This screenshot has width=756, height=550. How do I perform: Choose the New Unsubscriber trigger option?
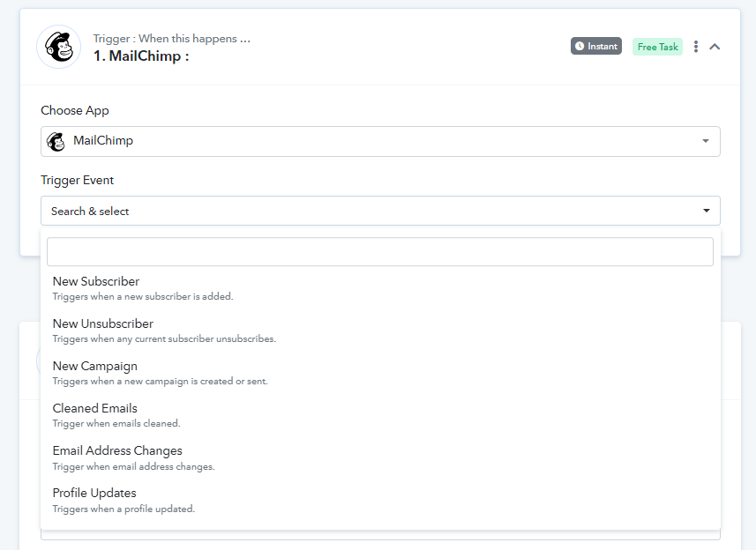[102, 324]
